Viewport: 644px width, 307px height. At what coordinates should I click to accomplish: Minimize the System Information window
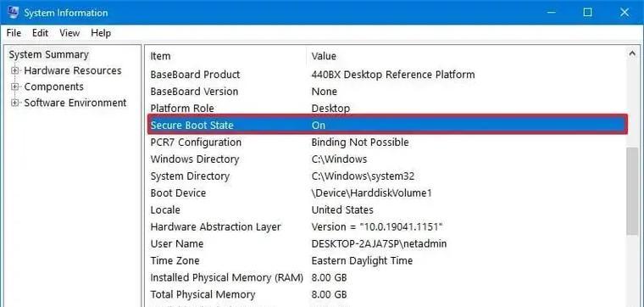pos(551,13)
